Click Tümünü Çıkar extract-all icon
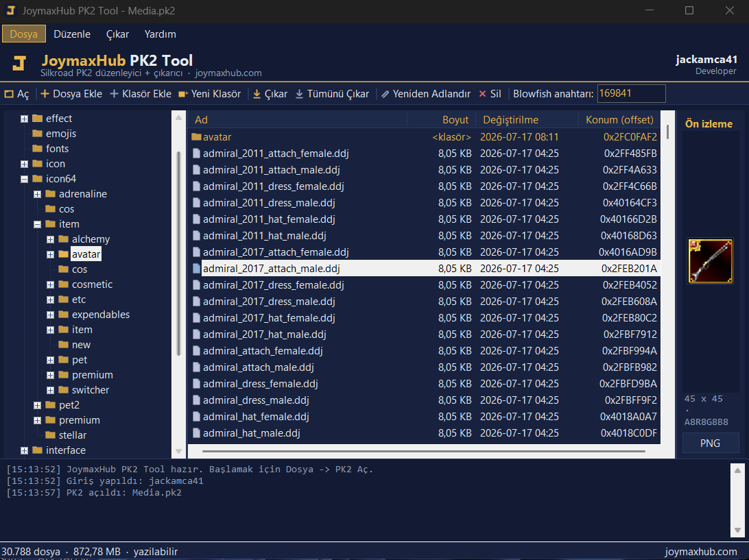 tap(300, 94)
